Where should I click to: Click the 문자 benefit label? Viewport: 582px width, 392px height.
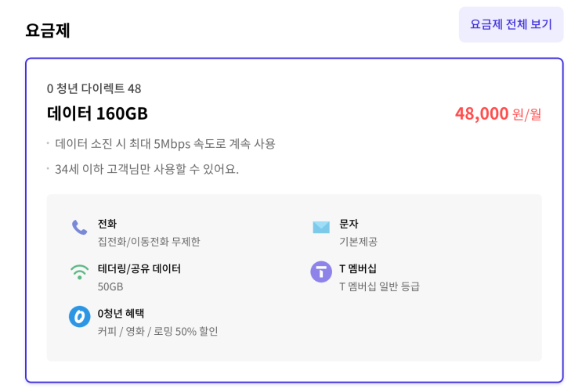[x=349, y=224]
